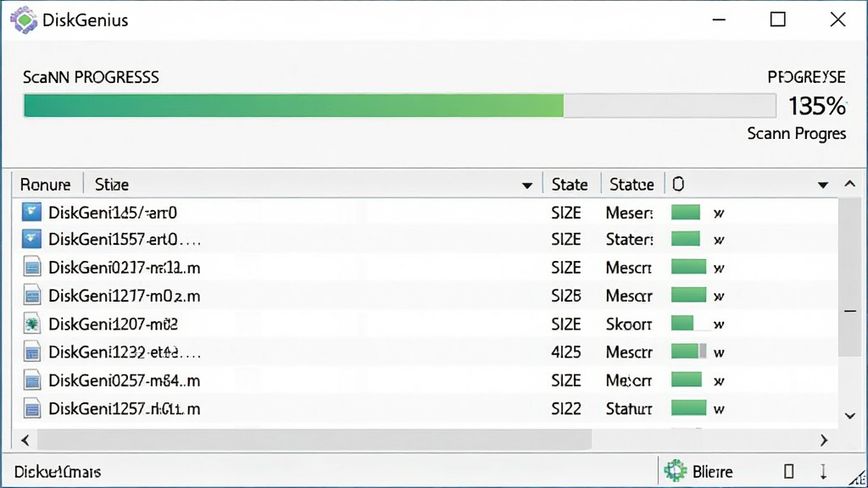This screenshot has width=868, height=488.
Task: Click the 0 column header
Action: [752, 185]
